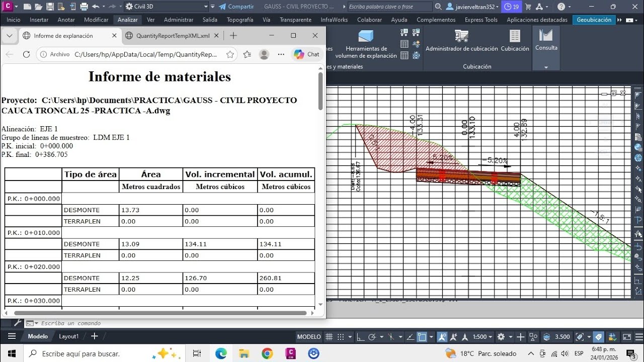Open the javierveltran352 account dropdown
This screenshot has height=362, width=644.
[x=473, y=7]
